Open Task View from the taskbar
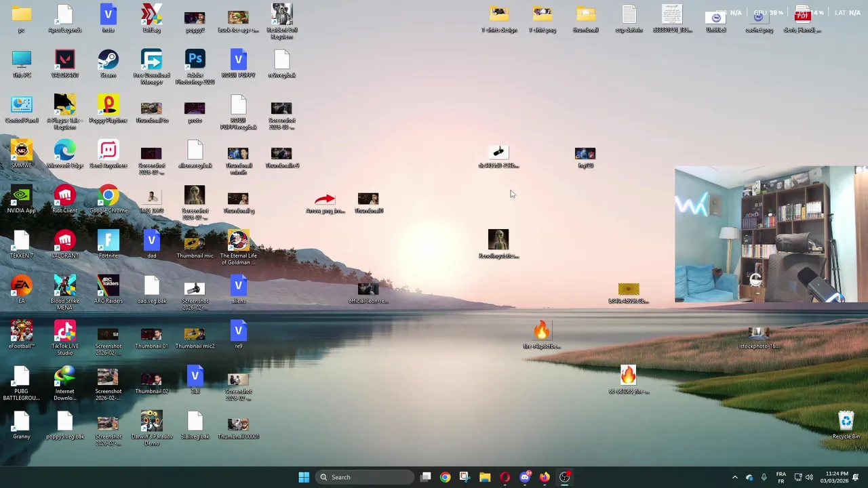Image resolution: width=868 pixels, height=488 pixels. click(x=425, y=477)
